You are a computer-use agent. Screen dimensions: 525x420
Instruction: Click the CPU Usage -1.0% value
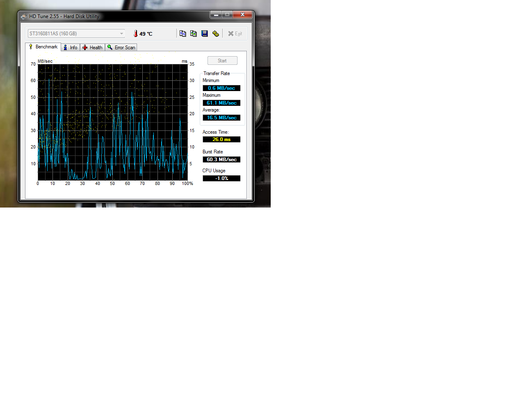click(221, 178)
